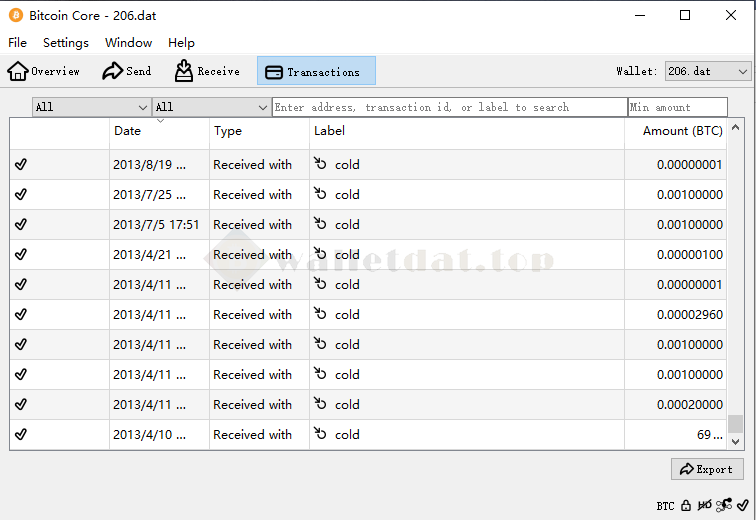
Task: Open the Overview page
Action: click(x=44, y=71)
